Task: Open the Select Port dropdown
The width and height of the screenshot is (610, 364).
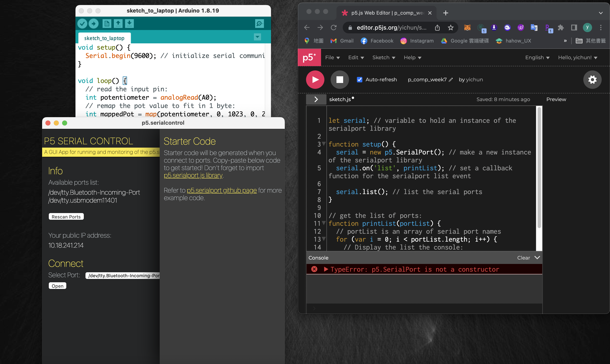Action: 123,275
